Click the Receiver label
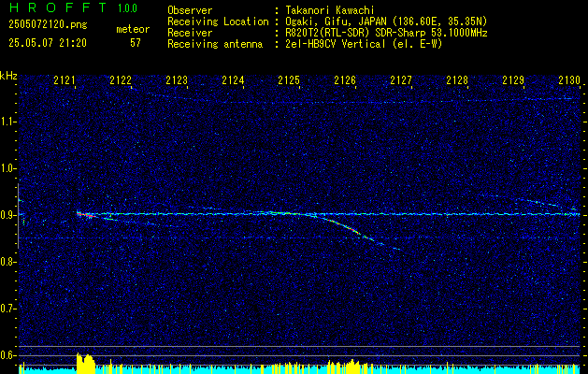The image size is (588, 374). click(x=190, y=33)
